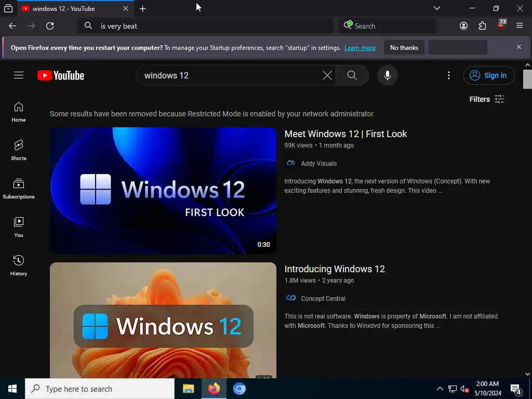Click the page vertical scrollbar thumb

point(527,79)
